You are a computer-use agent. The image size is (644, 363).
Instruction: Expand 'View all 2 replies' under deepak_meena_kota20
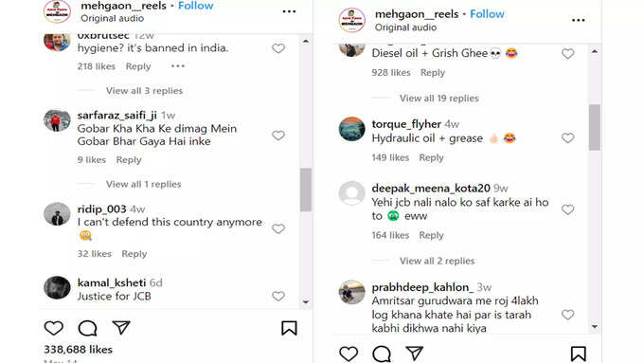437,261
